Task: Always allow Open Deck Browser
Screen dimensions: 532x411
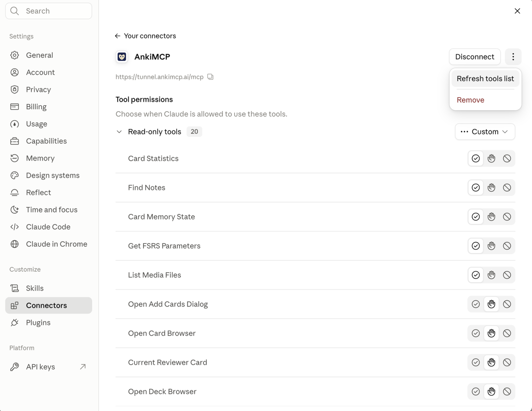Action: coord(476,392)
